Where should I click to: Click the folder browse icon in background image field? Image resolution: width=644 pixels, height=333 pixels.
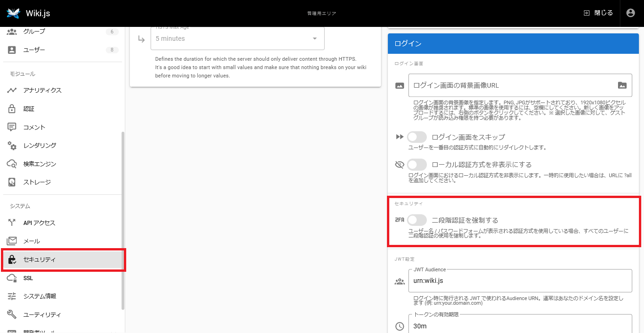pyautogui.click(x=622, y=85)
